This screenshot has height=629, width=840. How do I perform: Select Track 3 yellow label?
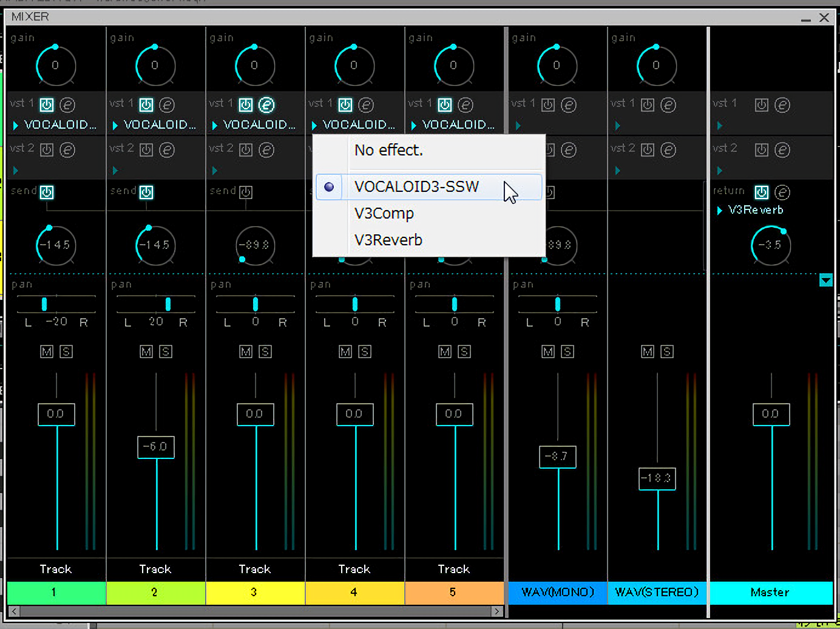coord(256,593)
